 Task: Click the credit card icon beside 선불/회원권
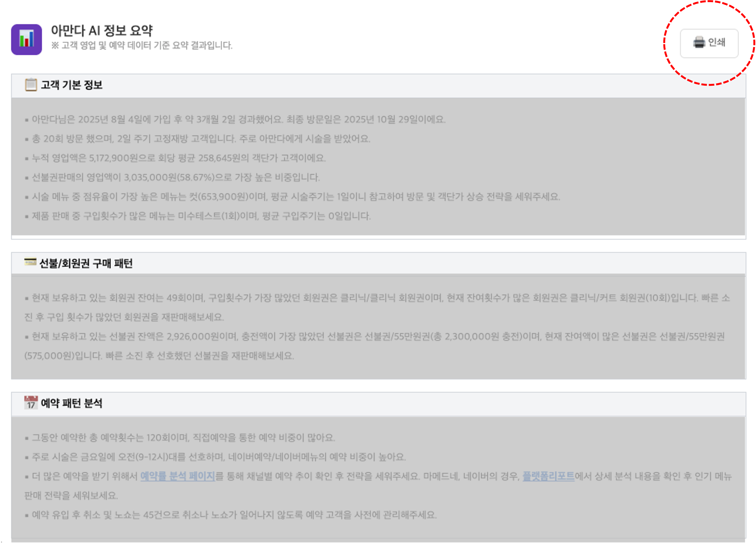click(30, 262)
